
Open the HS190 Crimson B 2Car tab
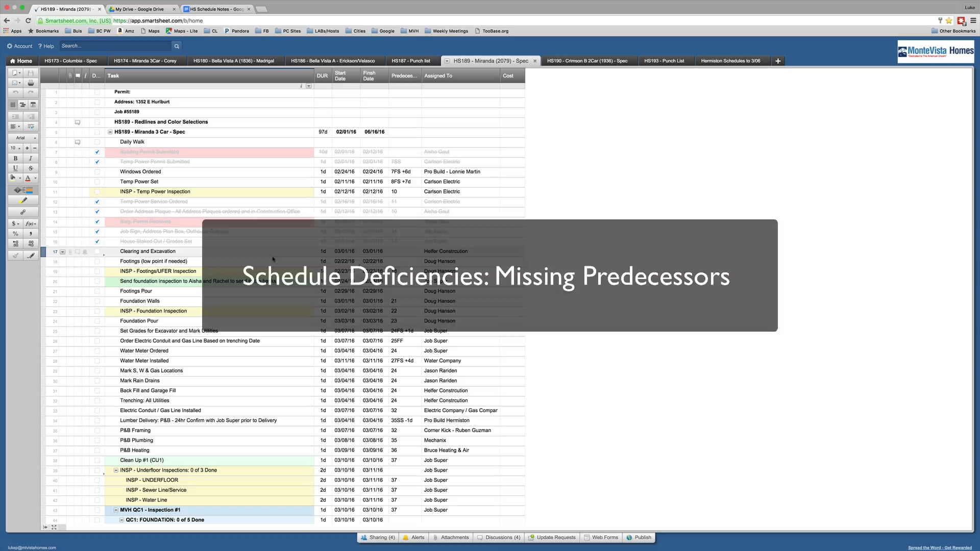tap(588, 61)
